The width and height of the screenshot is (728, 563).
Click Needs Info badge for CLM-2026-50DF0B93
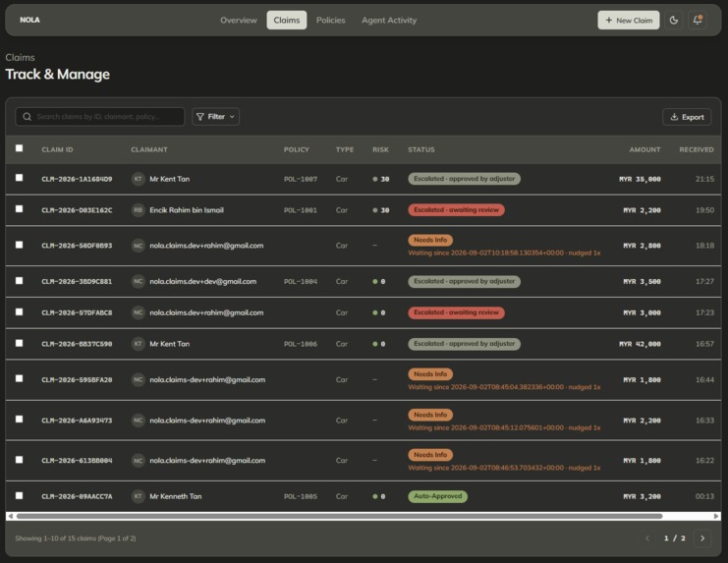coord(430,240)
